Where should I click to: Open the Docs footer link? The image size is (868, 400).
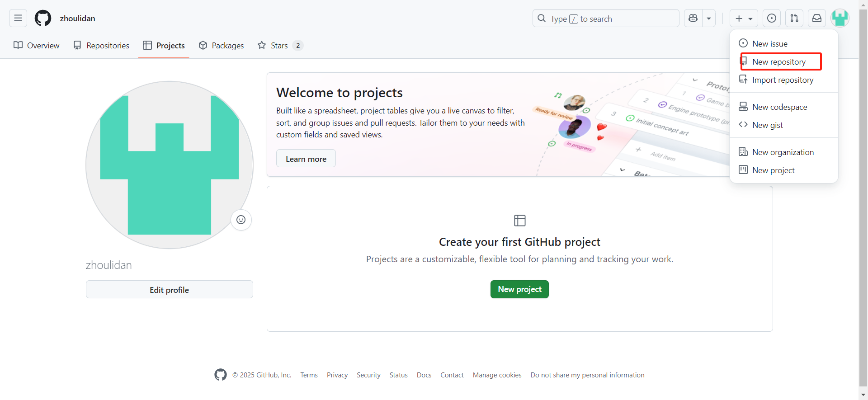point(424,375)
